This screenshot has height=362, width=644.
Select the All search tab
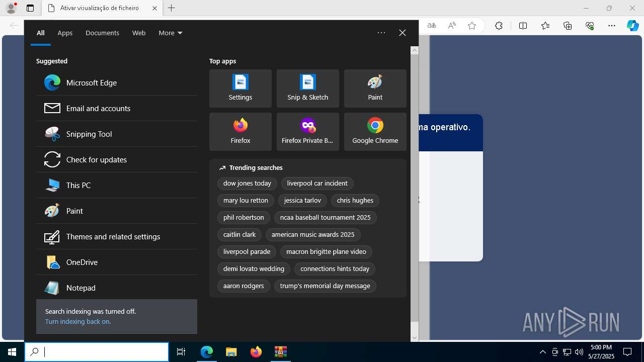pyautogui.click(x=41, y=33)
